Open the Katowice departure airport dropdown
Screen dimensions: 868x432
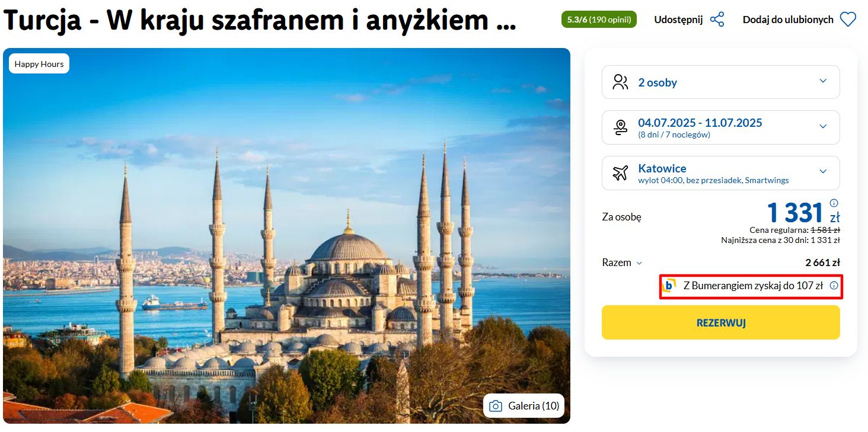tap(721, 173)
